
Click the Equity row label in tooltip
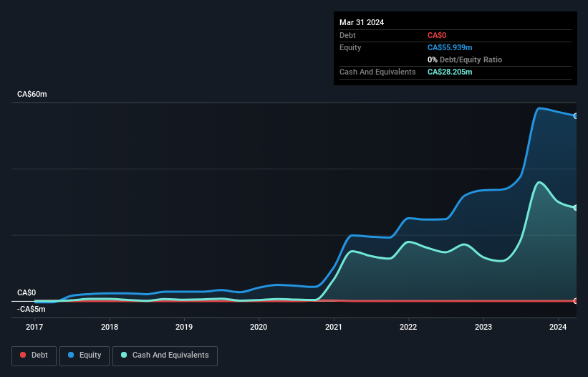coord(350,47)
